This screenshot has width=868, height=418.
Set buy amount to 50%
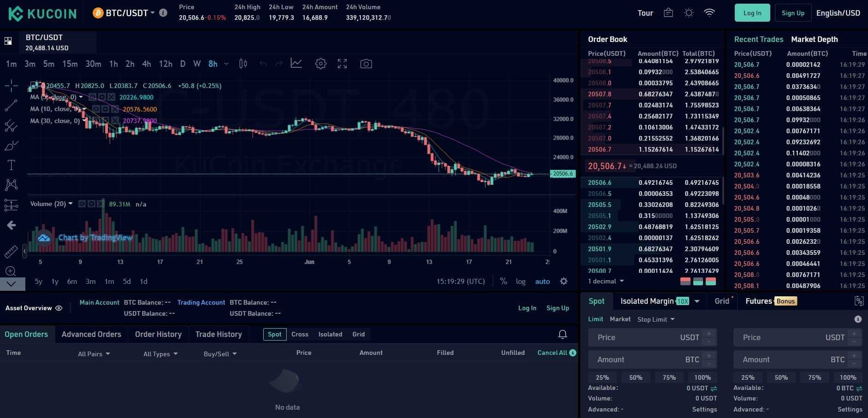(636, 377)
